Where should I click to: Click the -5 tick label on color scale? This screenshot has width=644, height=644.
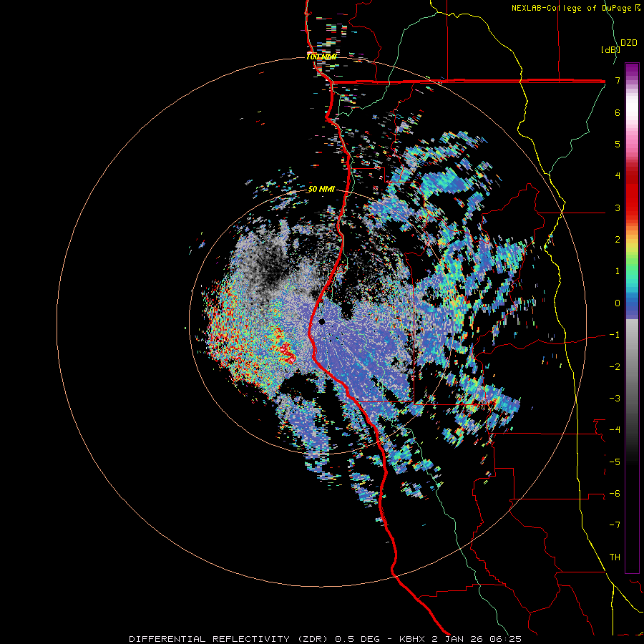[x=615, y=462]
